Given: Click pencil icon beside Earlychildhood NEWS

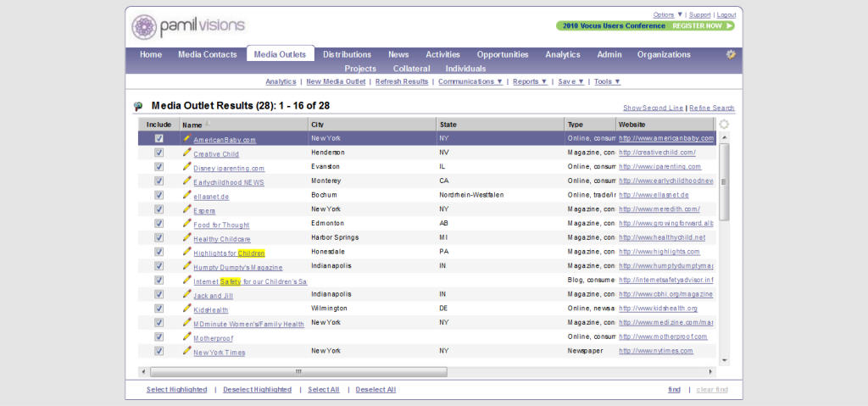Looking at the screenshot, I should 187,181.
